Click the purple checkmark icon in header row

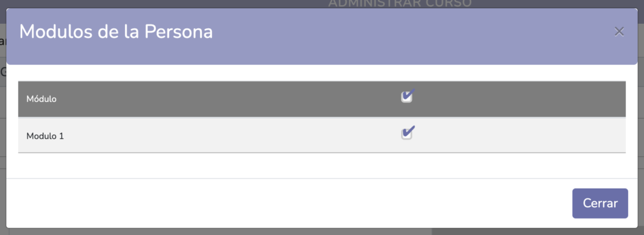tap(408, 96)
